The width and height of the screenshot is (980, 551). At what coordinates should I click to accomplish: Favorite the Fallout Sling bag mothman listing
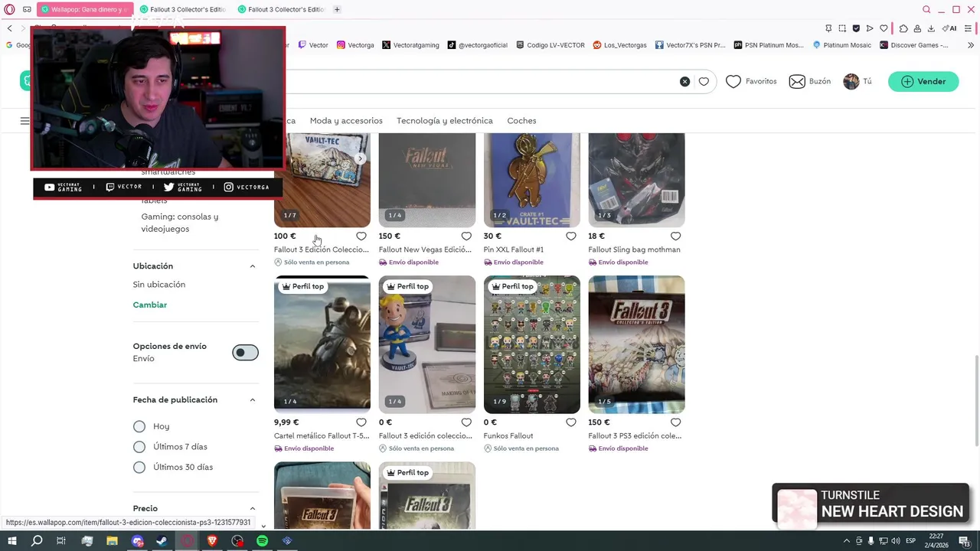[x=676, y=236]
